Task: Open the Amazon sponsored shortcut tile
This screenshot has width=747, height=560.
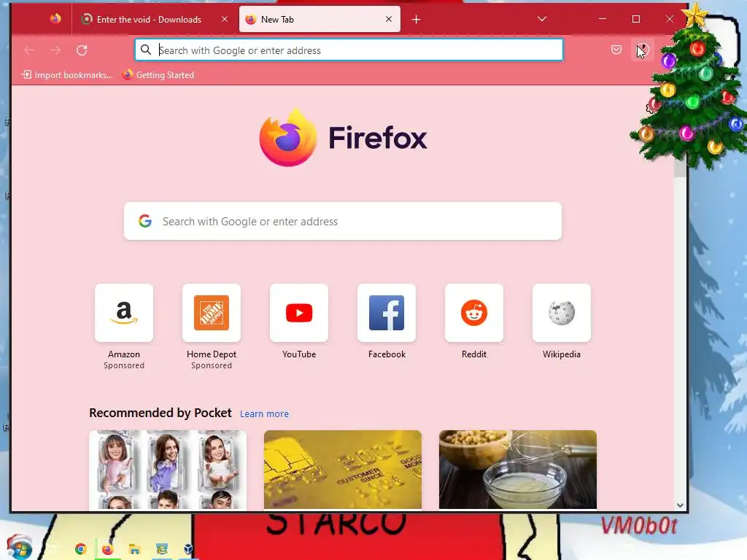Action: 124,313
